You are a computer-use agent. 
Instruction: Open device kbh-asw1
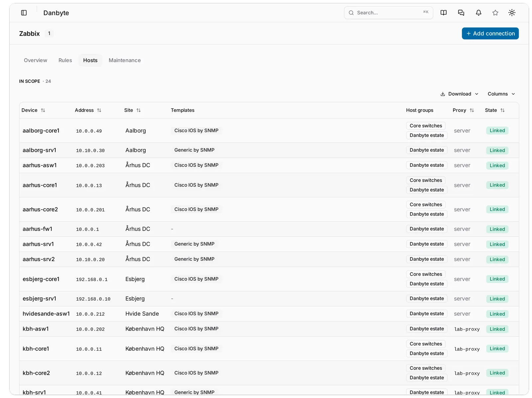click(36, 329)
